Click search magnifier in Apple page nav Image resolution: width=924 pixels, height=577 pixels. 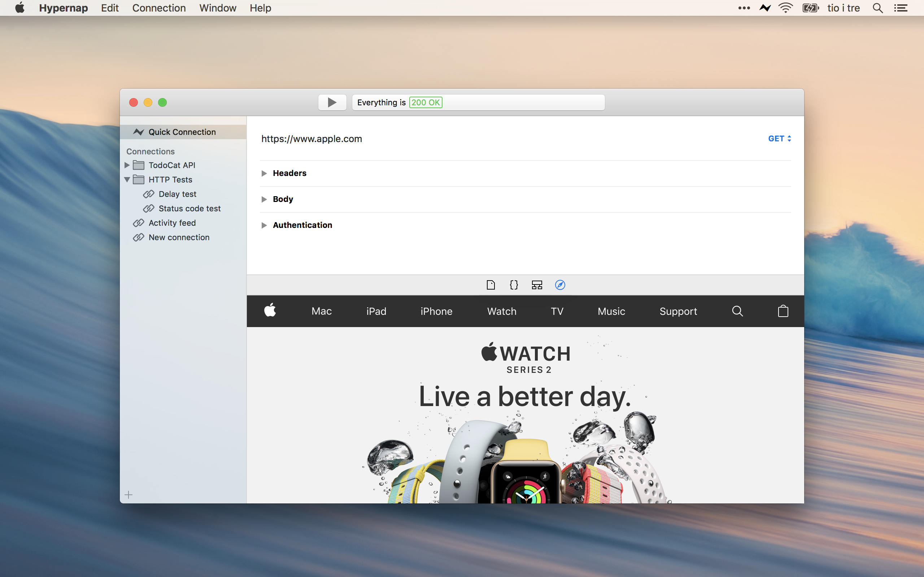pyautogui.click(x=737, y=311)
